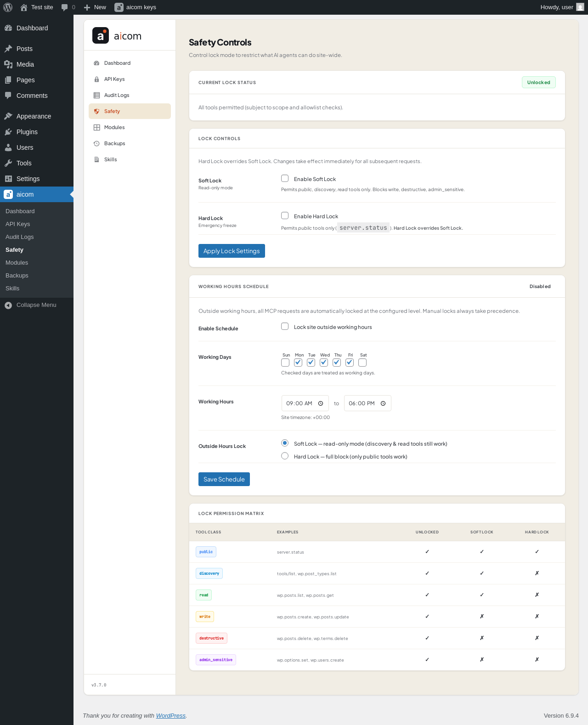Open API Keys lock icon in plugin sidebar

coord(96,79)
